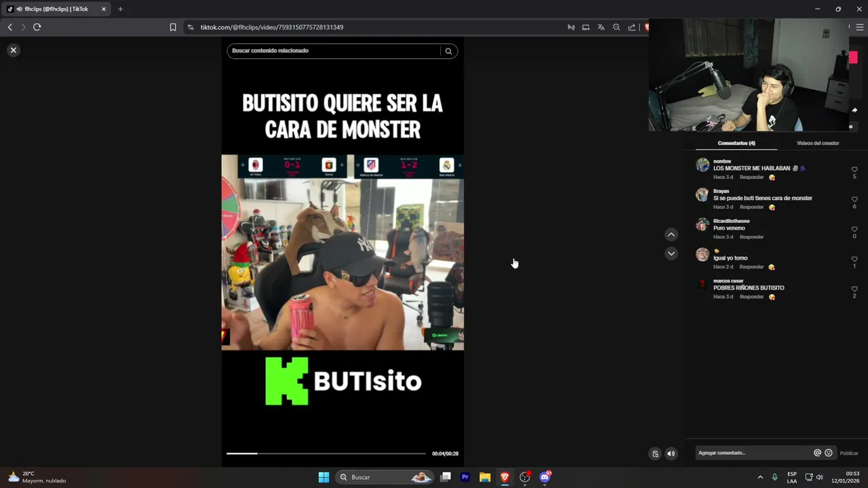Translate the page with the translate icon
This screenshot has height=488, width=868.
(x=601, y=27)
